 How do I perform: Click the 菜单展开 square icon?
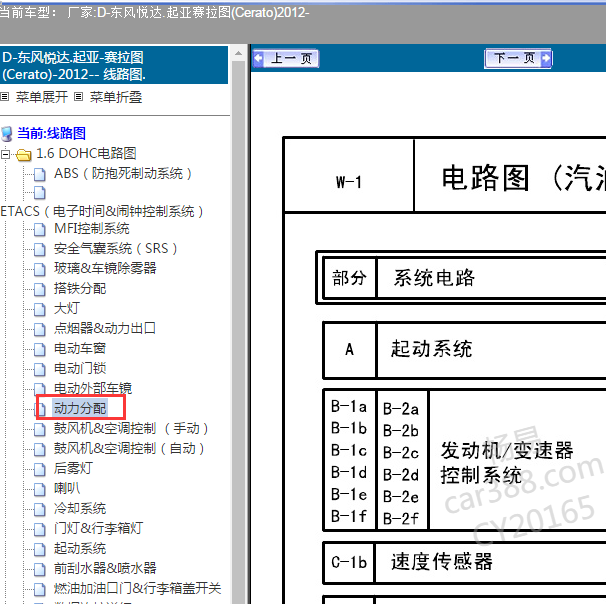pyautogui.click(x=5, y=97)
